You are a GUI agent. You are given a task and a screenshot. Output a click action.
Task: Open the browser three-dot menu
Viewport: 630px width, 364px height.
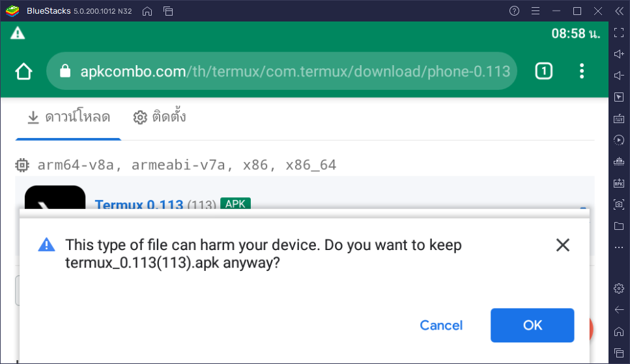point(581,71)
